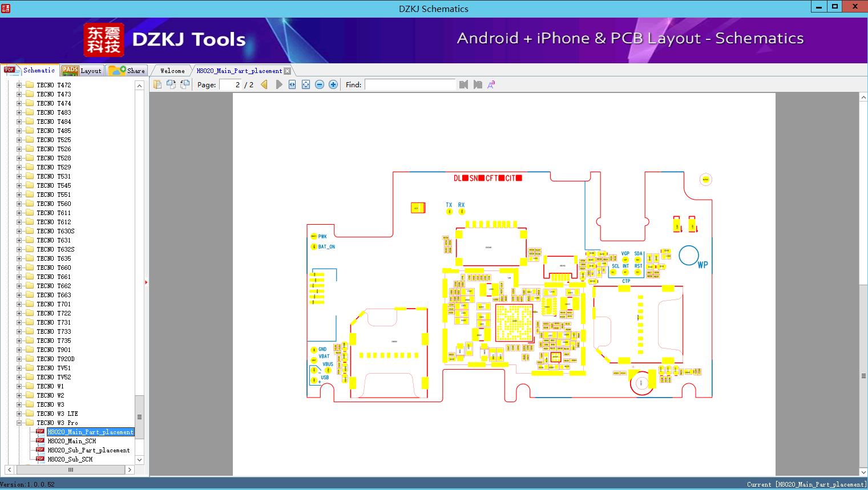The width and height of the screenshot is (868, 490).
Task: Click PDF icon beside H8020_Main_SCH
Action: click(40, 440)
